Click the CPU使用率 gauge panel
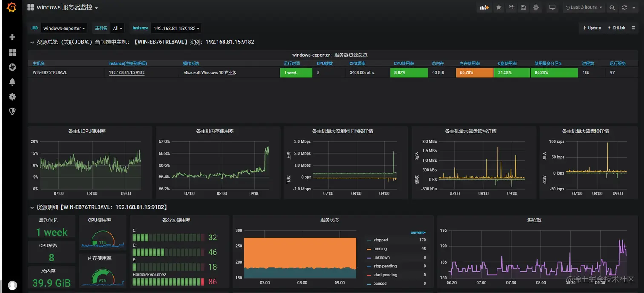Image resolution: width=644 pixels, height=293 pixels. pyautogui.click(x=103, y=233)
